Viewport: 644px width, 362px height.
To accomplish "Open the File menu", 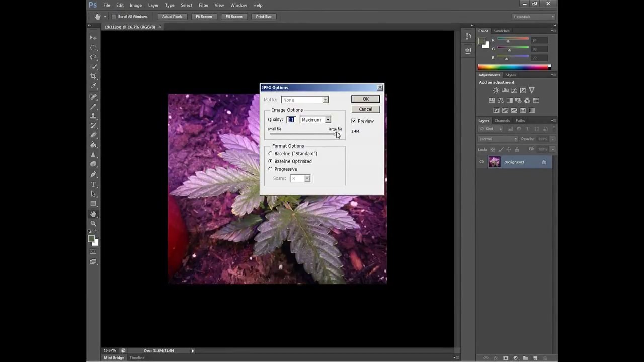I will coord(107,5).
